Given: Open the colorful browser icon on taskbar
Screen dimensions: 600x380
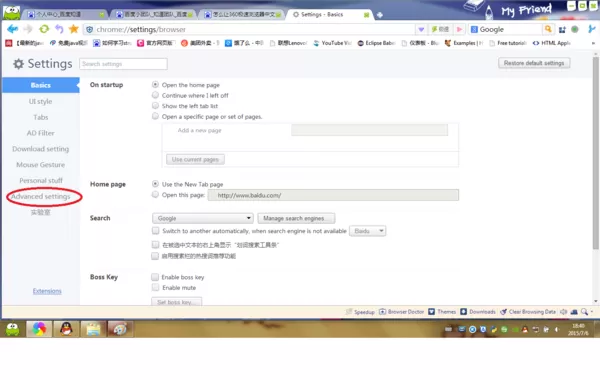Looking at the screenshot, I should point(39,329).
